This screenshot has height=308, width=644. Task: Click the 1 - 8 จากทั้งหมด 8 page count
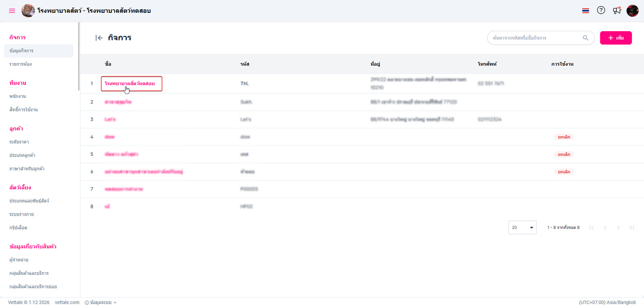563,228
